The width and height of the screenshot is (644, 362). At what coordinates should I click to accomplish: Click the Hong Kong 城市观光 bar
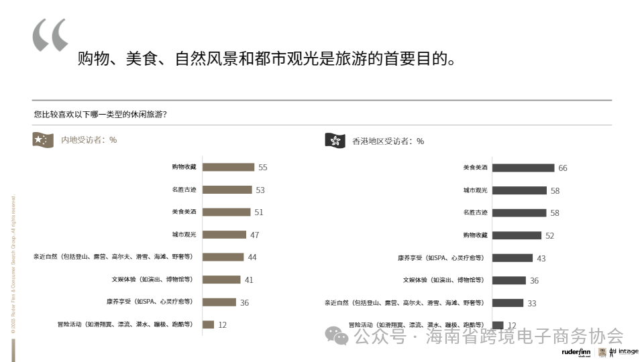tap(519, 190)
